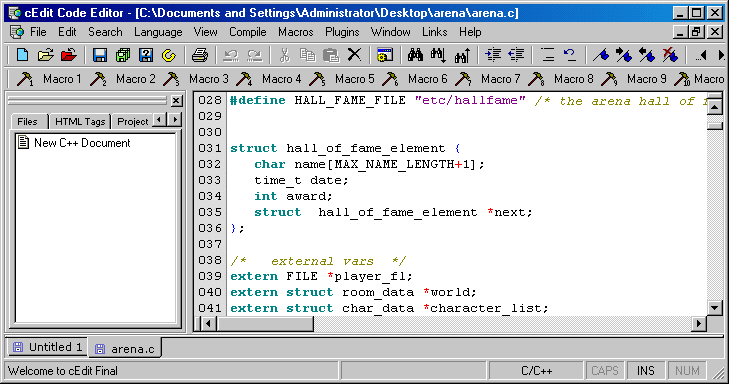729x384 pixels.
Task: Create a new file with the New icon
Action: (x=22, y=55)
